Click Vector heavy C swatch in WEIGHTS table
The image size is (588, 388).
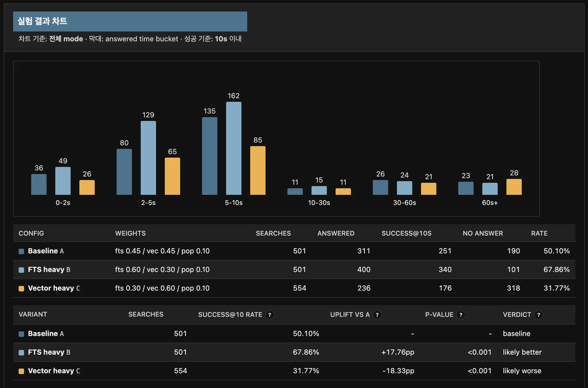pyautogui.click(x=21, y=288)
